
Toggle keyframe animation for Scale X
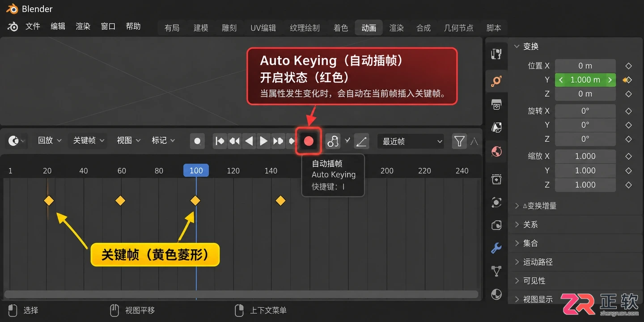[x=628, y=157]
